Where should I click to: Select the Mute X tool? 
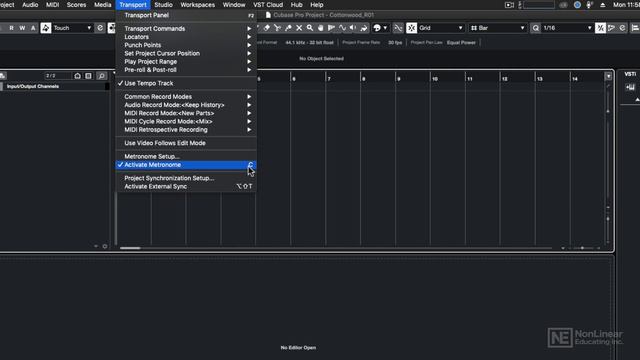click(299, 28)
